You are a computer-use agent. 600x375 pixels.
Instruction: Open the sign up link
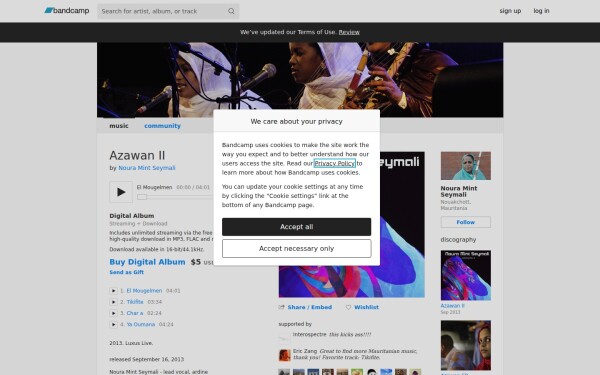click(510, 11)
